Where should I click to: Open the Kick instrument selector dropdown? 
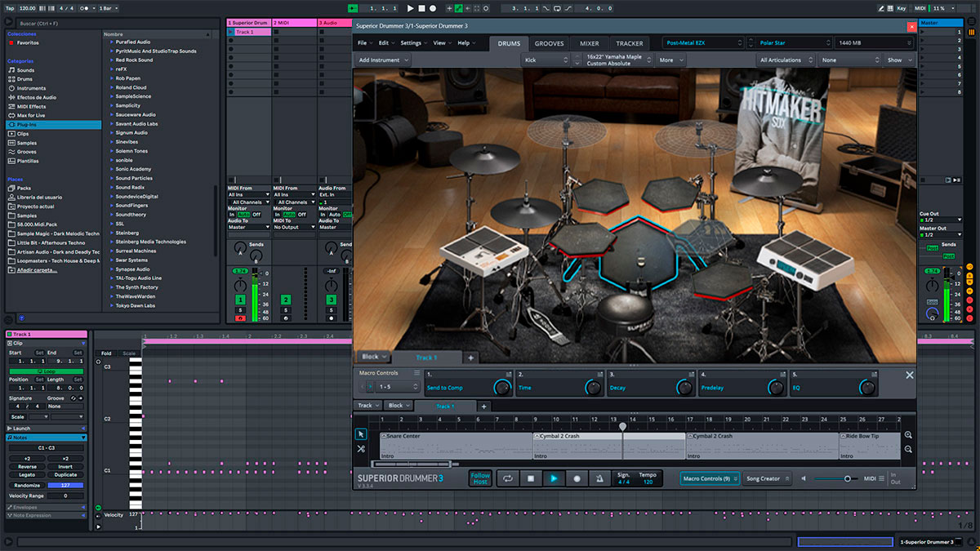point(546,60)
